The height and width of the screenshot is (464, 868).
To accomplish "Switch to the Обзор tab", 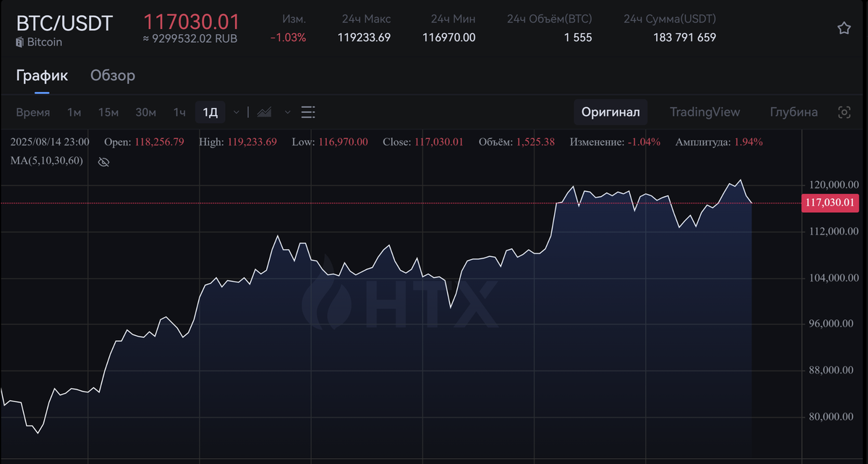I will click(113, 75).
